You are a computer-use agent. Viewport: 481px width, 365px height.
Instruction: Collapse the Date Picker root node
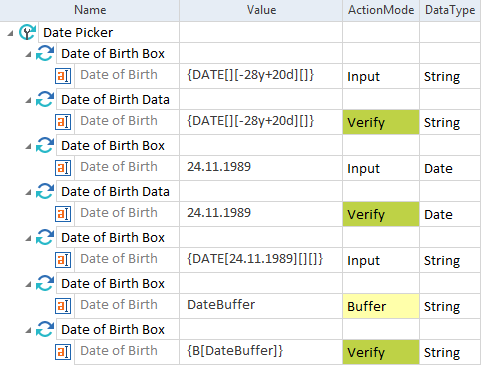[10, 33]
